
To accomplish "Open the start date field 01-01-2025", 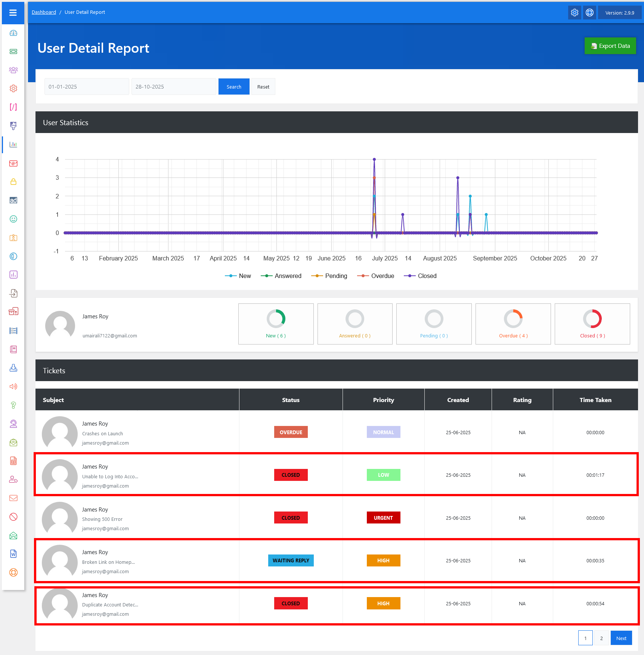I will coord(87,87).
